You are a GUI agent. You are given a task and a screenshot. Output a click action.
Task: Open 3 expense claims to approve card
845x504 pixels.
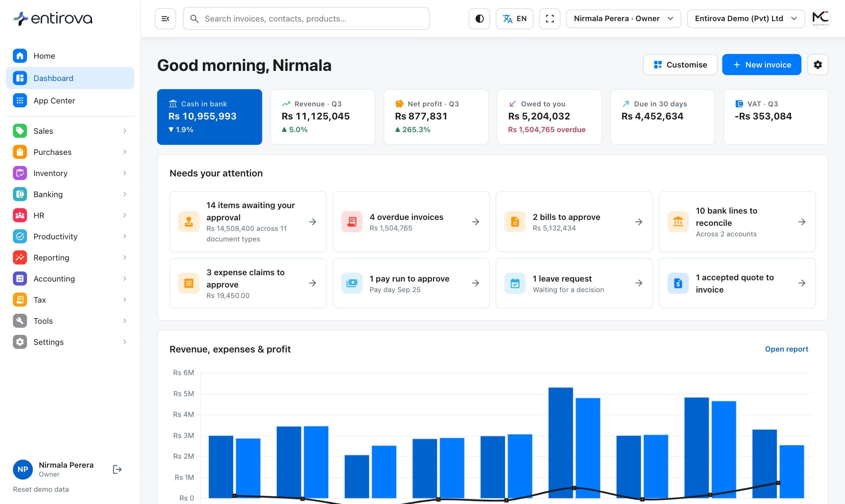click(x=248, y=283)
